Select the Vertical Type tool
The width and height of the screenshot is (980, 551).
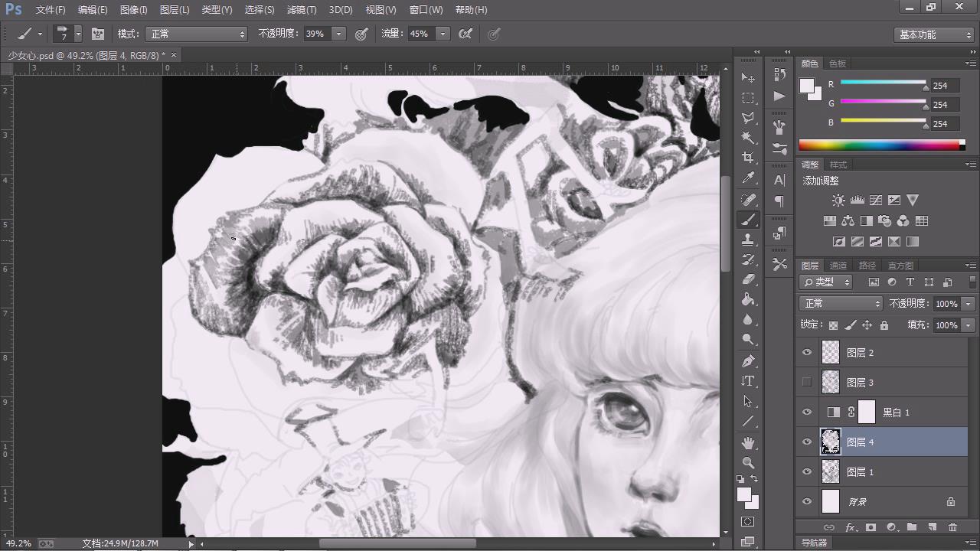point(748,381)
